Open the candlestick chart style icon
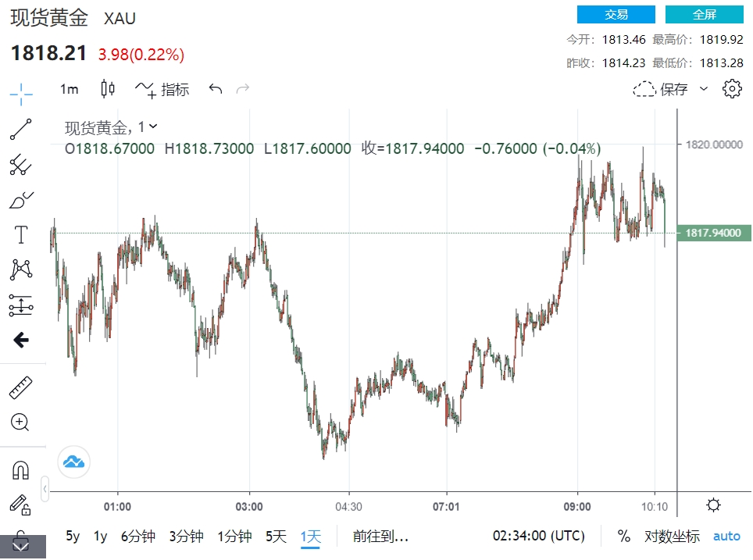This screenshot has width=753, height=560. pyautogui.click(x=108, y=89)
